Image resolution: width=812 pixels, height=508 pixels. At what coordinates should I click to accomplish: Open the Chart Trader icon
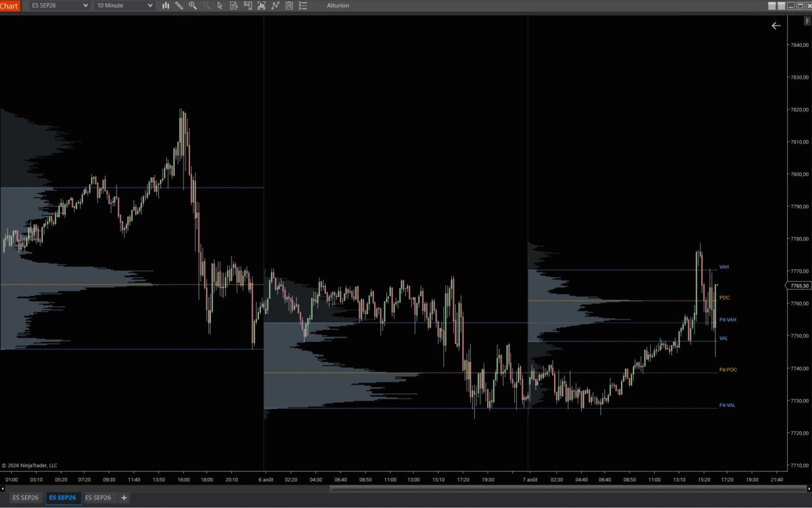248,6
